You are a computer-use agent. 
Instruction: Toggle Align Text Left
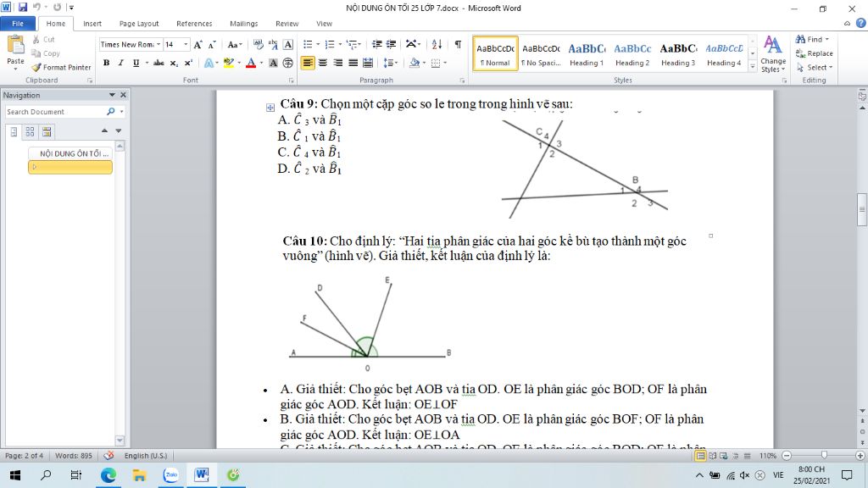tap(308, 63)
